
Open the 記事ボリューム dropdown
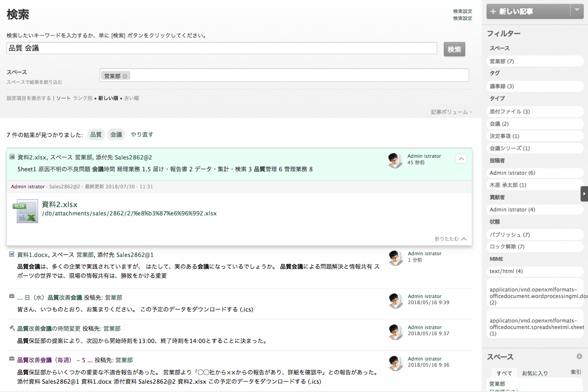452,112
